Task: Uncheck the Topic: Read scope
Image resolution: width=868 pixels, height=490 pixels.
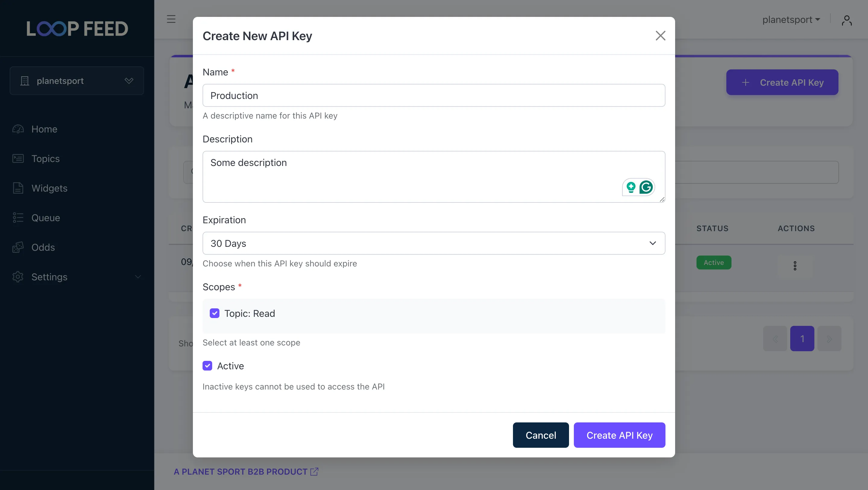Action: click(215, 313)
